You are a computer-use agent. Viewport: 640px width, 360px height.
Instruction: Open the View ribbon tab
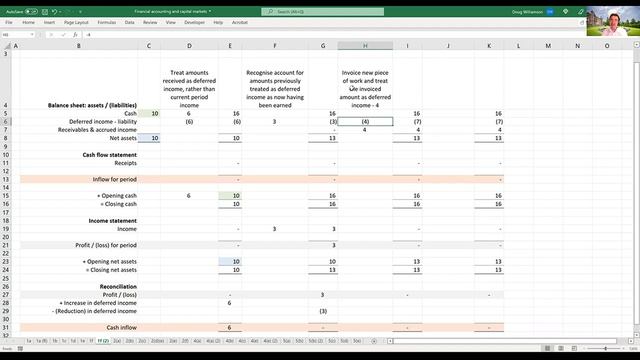click(x=171, y=22)
